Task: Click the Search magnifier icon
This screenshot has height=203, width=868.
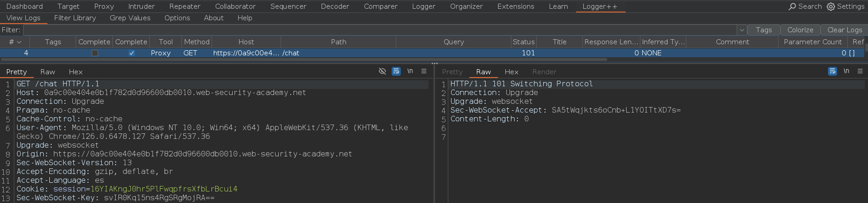Action: tap(792, 6)
